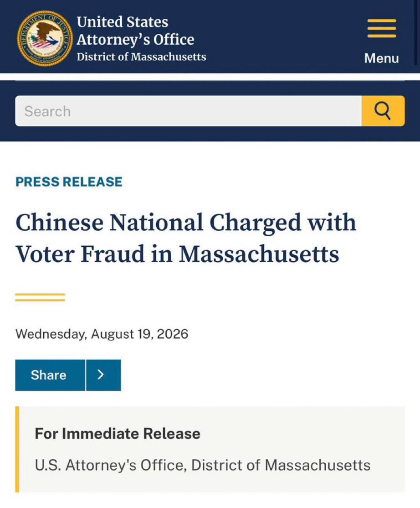Image resolution: width=420 pixels, height=508 pixels.
Task: Click the yellow vertical bar of release box
Action: coord(17,449)
